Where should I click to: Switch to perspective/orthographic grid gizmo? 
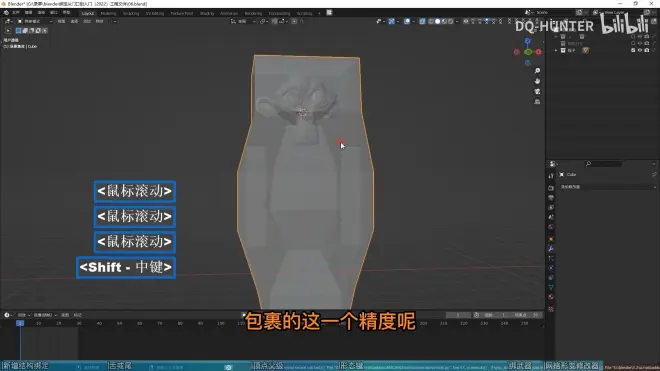tap(537, 101)
